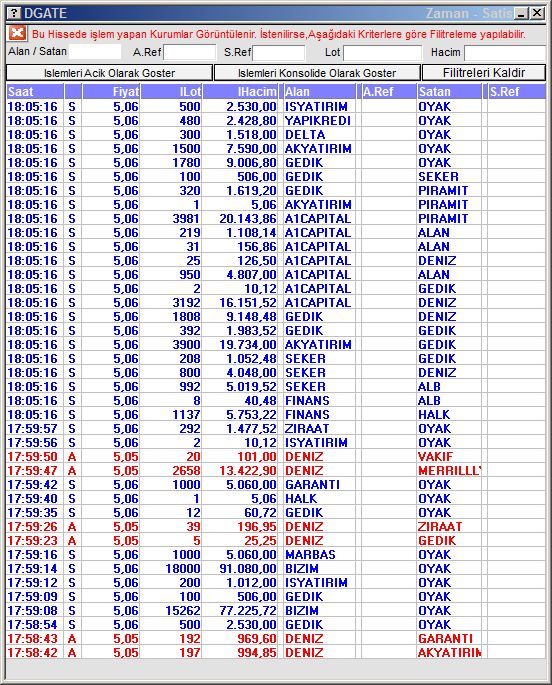Minimize the DGATE window

coord(521,14)
